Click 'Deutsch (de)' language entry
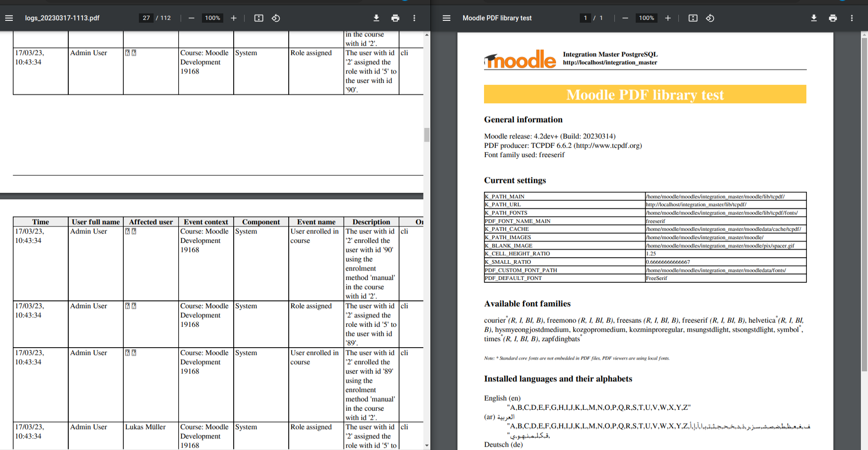 (503, 445)
